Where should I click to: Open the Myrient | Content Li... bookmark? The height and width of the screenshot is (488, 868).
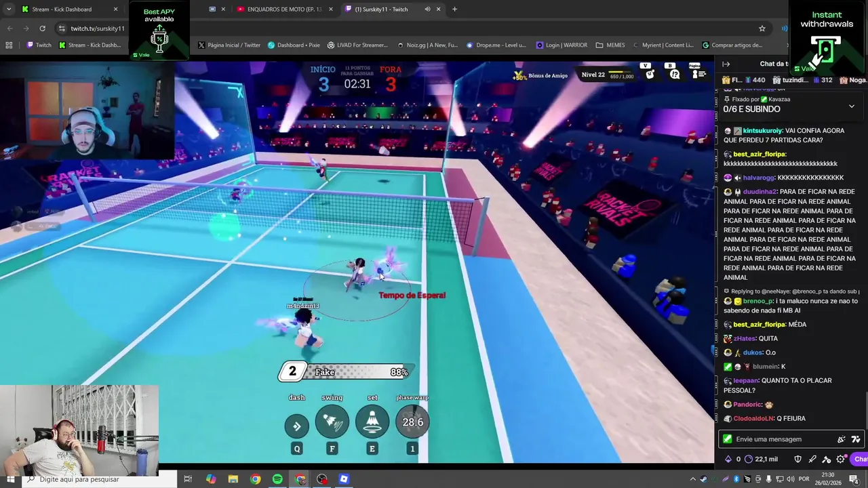coord(663,45)
